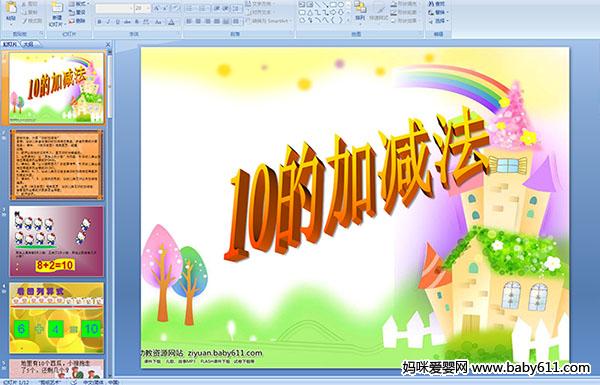
Task: Insert a new slide with New Slide button
Action: click(57, 14)
